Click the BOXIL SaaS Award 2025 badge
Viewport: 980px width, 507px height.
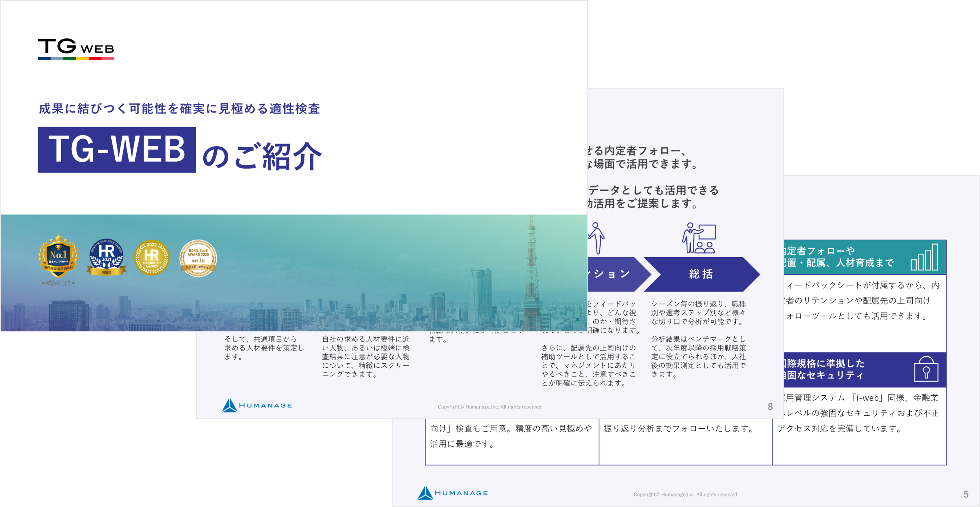click(198, 258)
